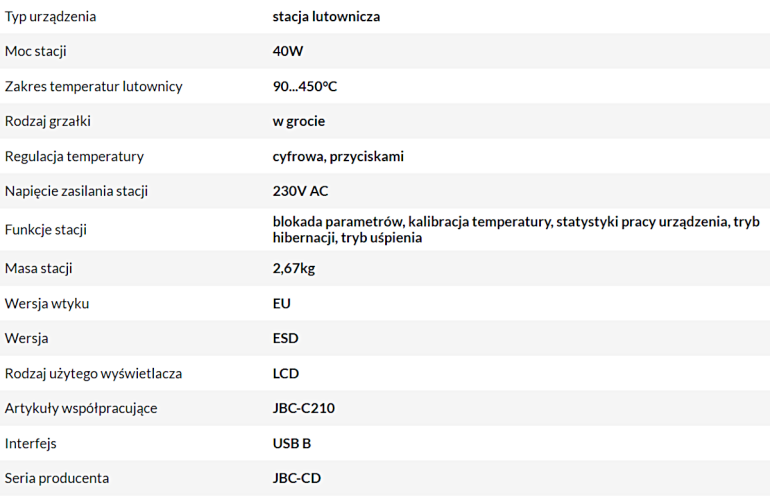This screenshot has width=770, height=497.
Task: Click the 2,67kg mass value
Action: click(x=295, y=268)
